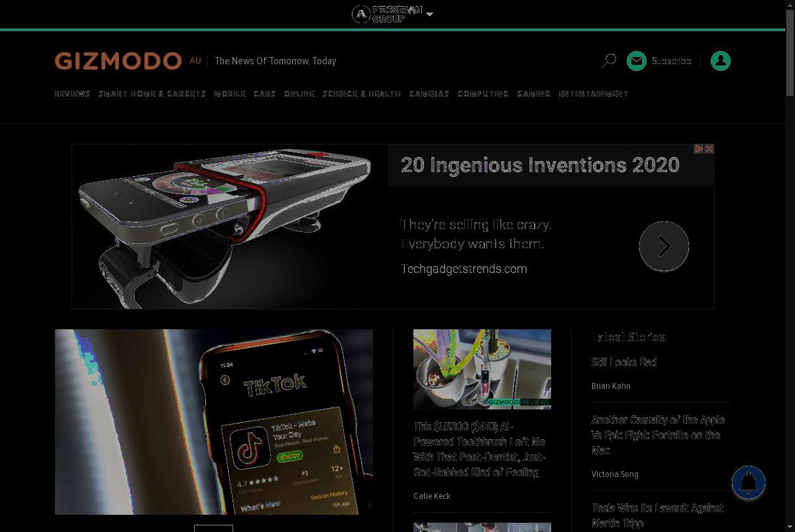Image resolution: width=795 pixels, height=532 pixels.
Task: Expand the Pedestrian Group dropdown arrow
Action: [429, 14]
